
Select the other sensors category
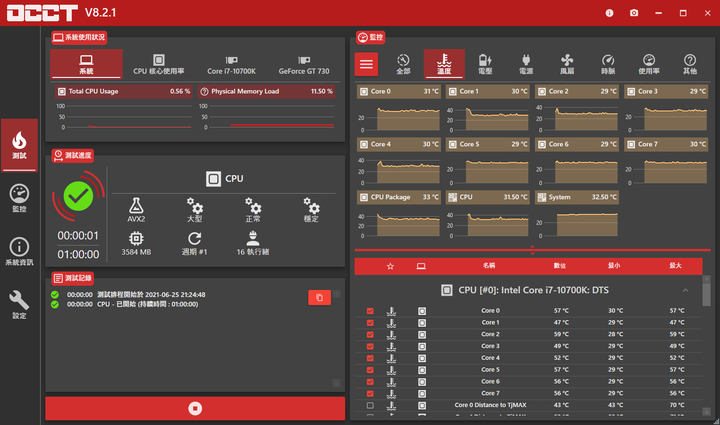[690, 64]
